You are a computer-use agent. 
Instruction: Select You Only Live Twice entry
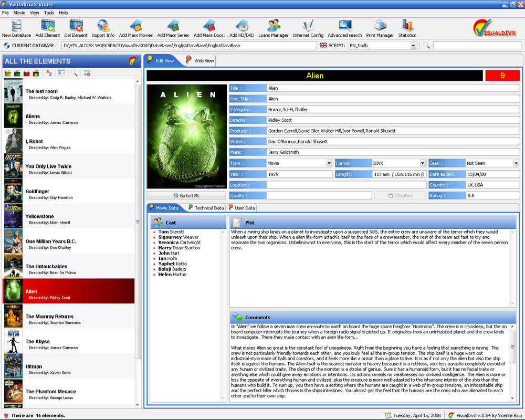69,166
